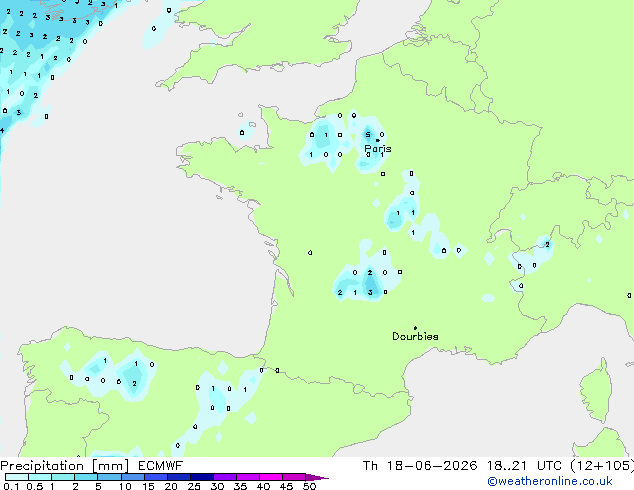Open the weatheronline.co.uk copyright link
This screenshot has width=634, height=490.
[x=549, y=481]
